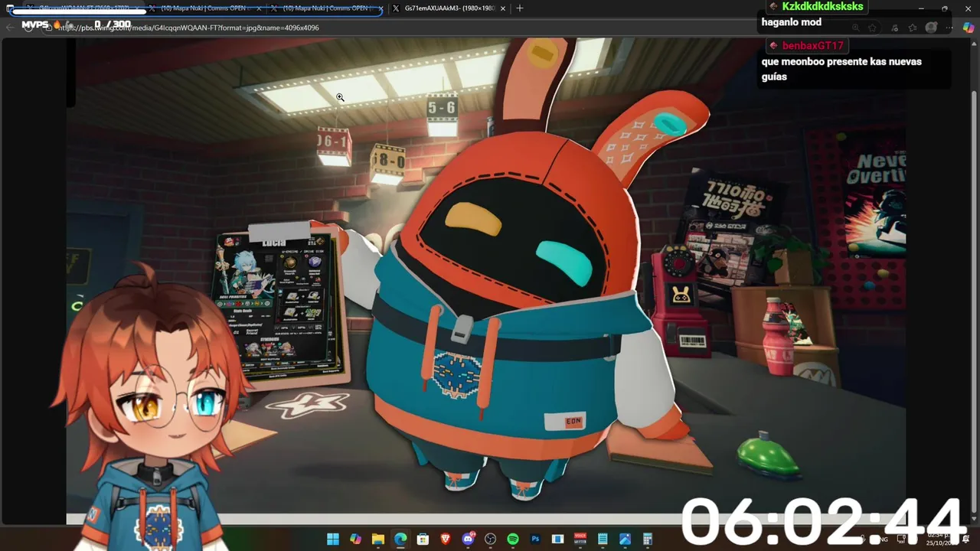
Task: Open Photoshop from the taskbar
Action: [535, 540]
